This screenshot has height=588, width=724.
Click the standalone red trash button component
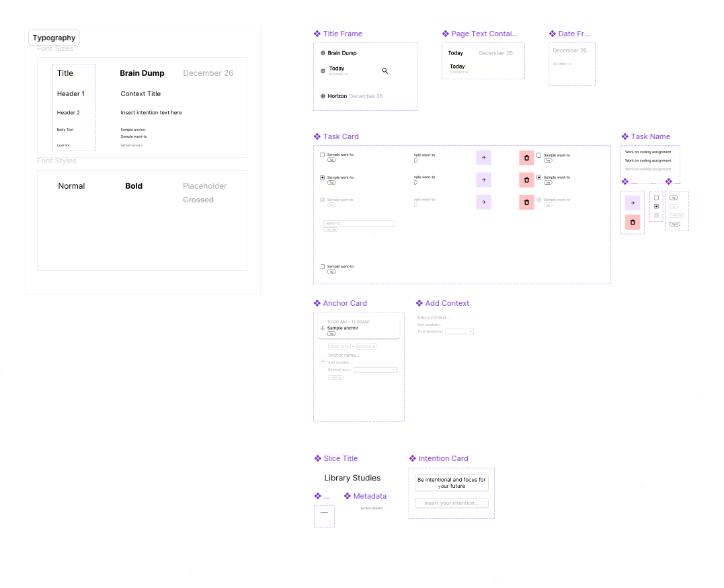click(x=632, y=222)
